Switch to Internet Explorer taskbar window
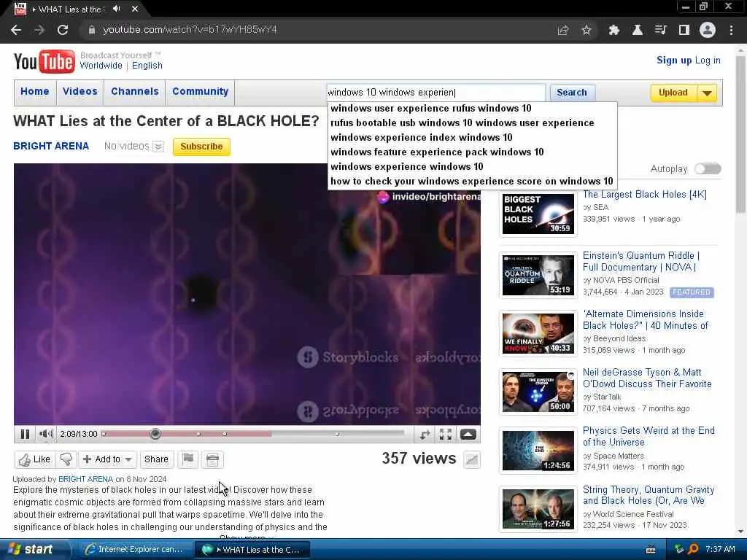Viewport: 747px width, 560px height. tap(135, 549)
